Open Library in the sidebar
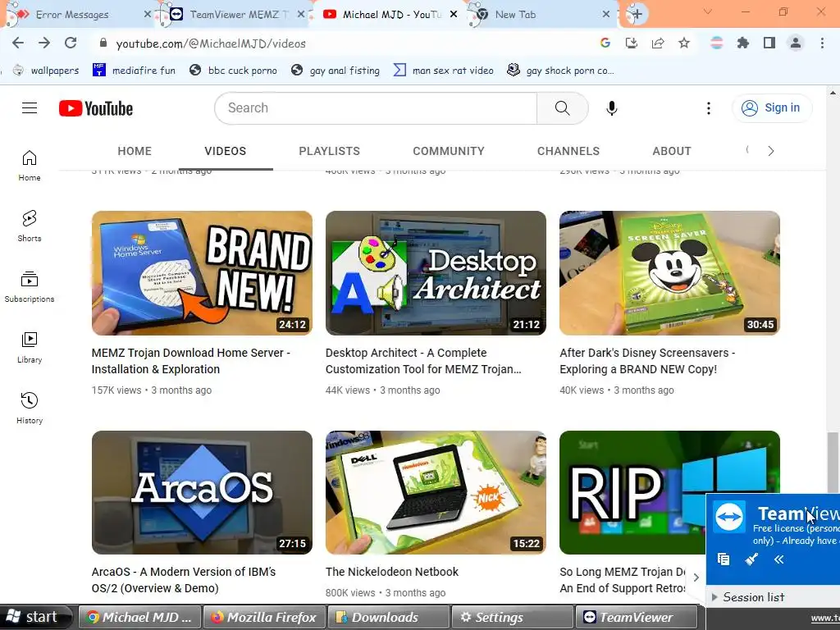840x630 pixels. [30, 348]
